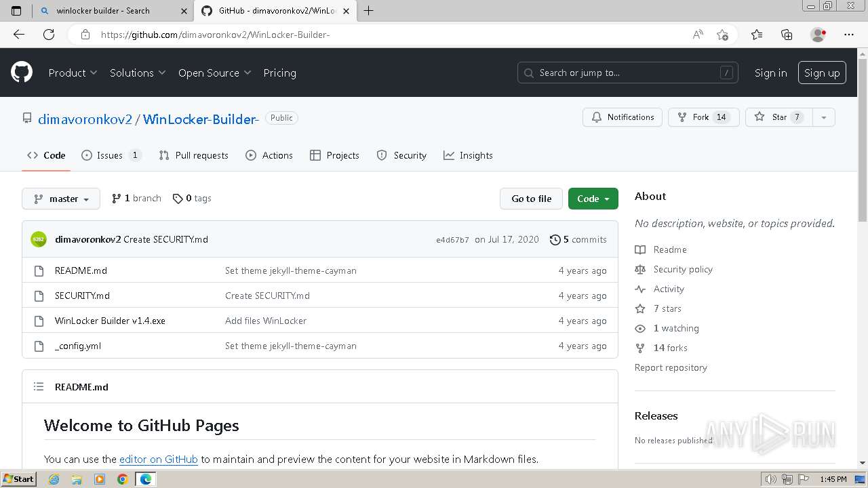Open Chrome from taskbar

click(122, 479)
